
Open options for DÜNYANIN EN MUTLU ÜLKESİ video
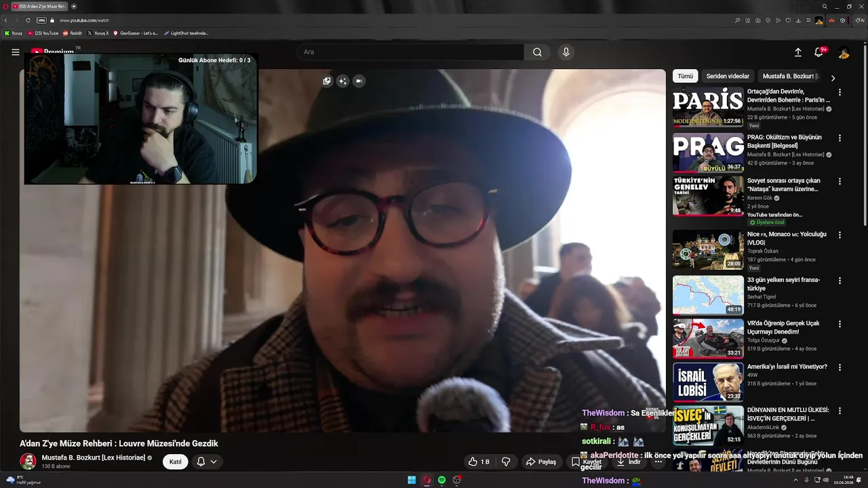[x=840, y=411]
